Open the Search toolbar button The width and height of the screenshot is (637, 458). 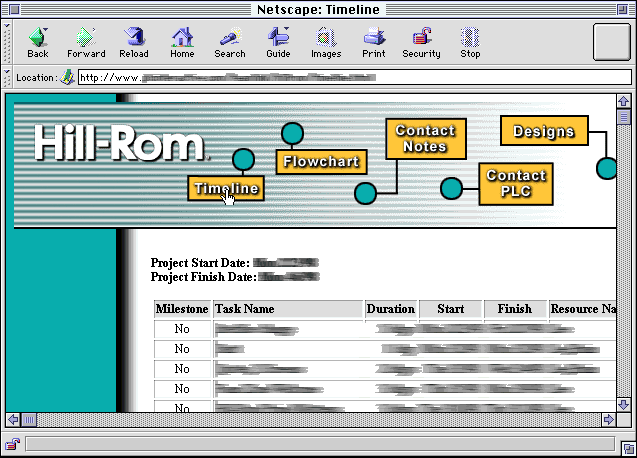[x=230, y=43]
